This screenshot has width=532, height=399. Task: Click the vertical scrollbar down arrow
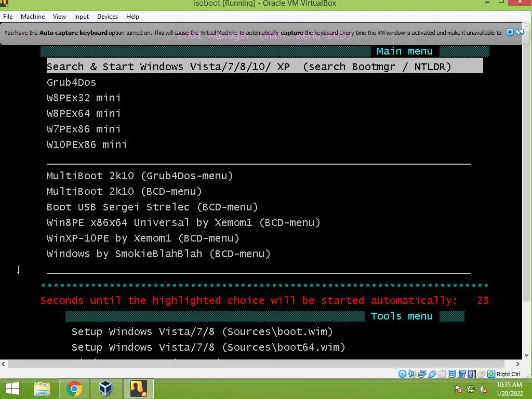click(x=527, y=355)
